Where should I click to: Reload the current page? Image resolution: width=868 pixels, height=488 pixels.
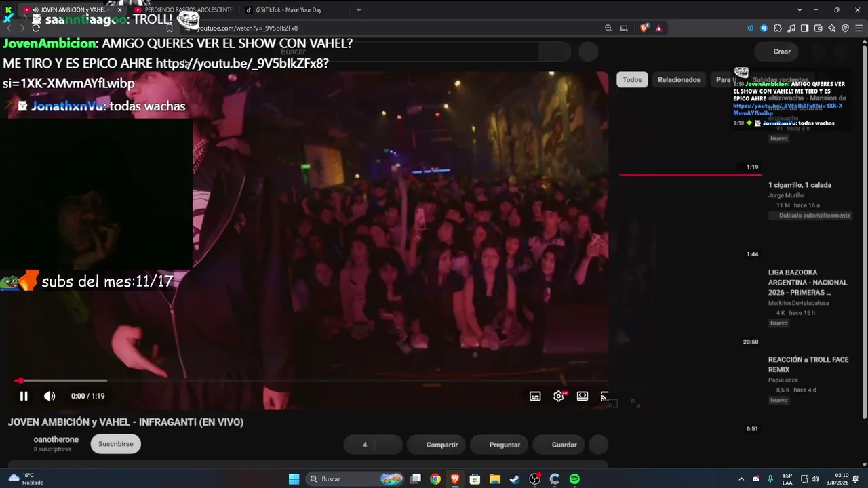point(36,28)
